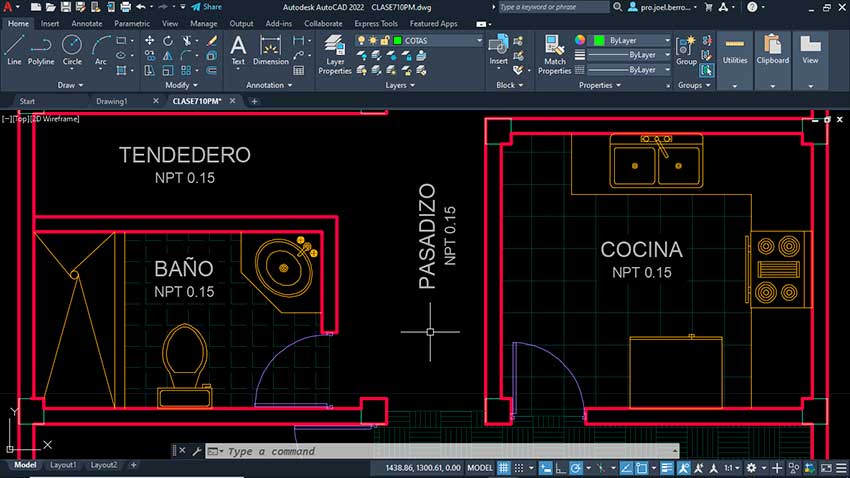Screen dimensions: 850x478
Task: Toggle the drawing grid display in status bar
Action: (x=504, y=467)
